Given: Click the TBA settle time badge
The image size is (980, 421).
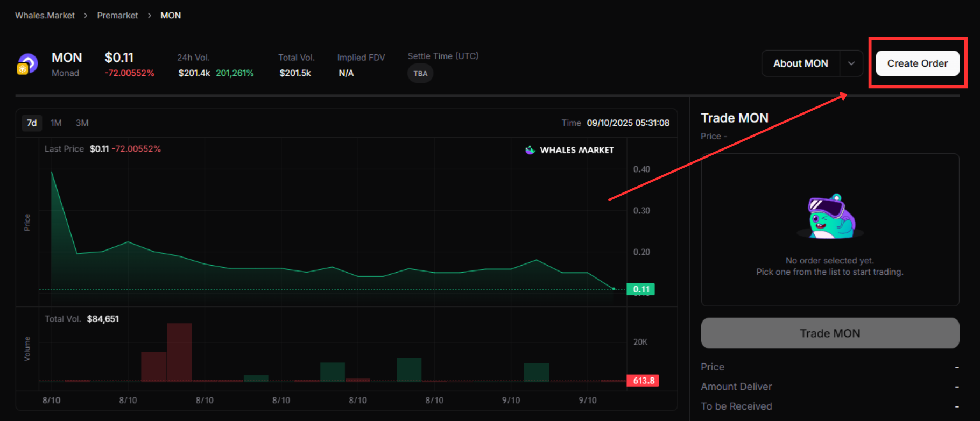Looking at the screenshot, I should pos(420,74).
